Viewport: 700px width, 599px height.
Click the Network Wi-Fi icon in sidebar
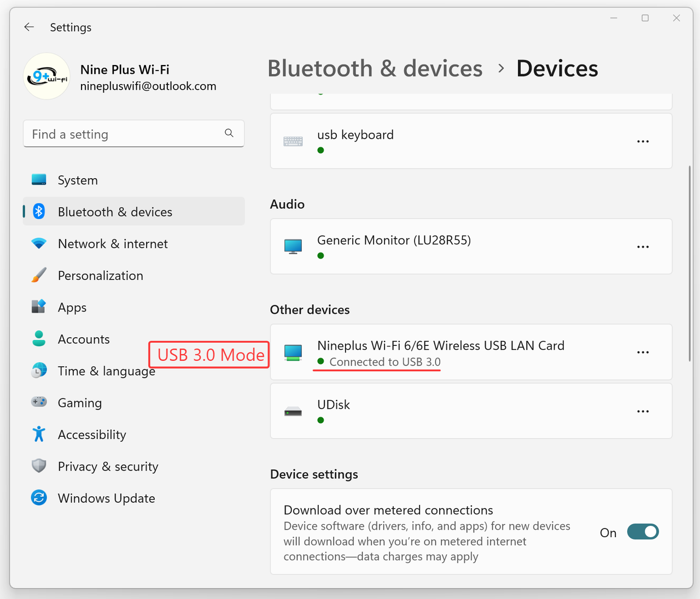[x=39, y=243]
